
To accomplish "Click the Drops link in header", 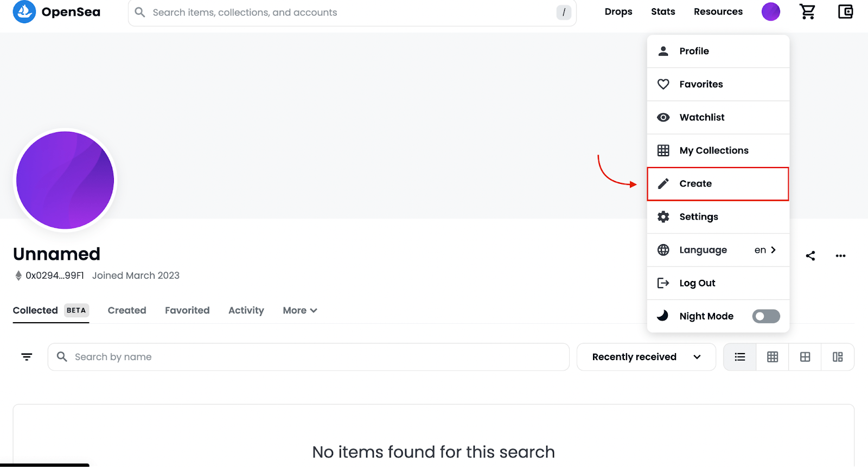I will [x=618, y=12].
